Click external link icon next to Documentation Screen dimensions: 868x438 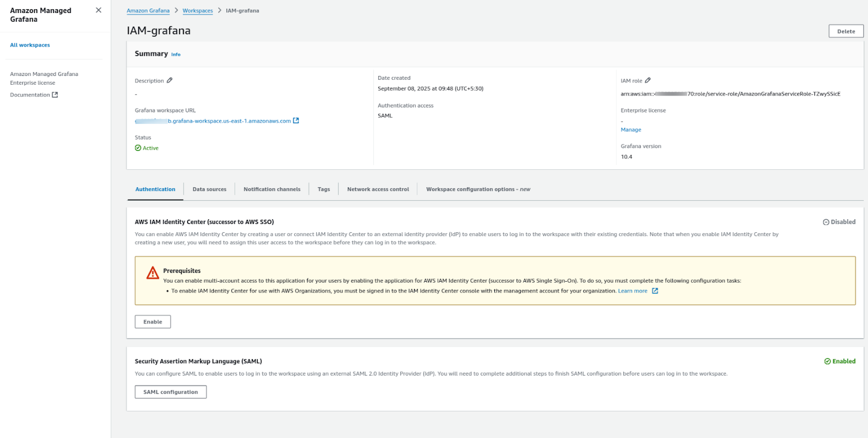[x=55, y=95]
